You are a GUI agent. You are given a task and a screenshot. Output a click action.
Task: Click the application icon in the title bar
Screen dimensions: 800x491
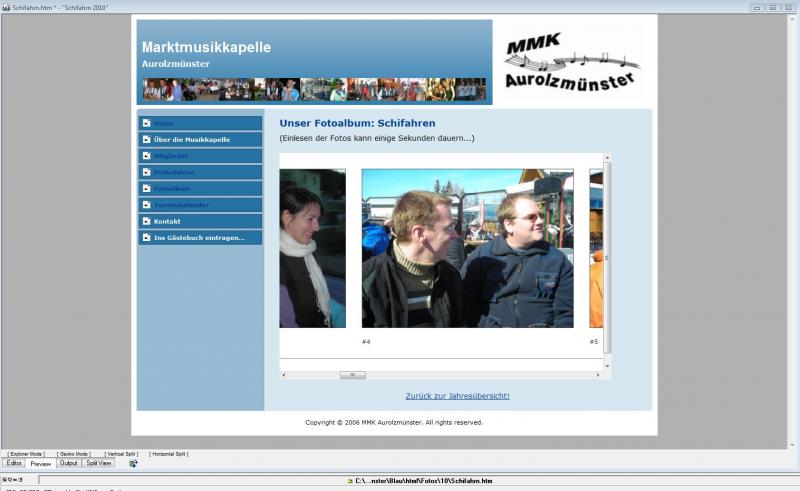[6, 7]
